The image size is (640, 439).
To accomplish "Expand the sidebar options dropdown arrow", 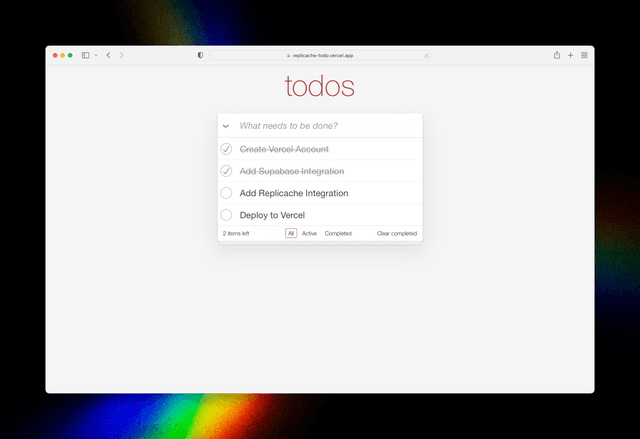I will 96,55.
